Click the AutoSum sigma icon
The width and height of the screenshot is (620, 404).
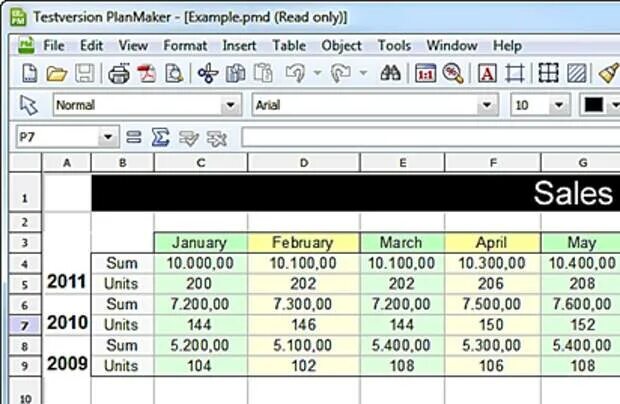pyautogui.click(x=160, y=138)
